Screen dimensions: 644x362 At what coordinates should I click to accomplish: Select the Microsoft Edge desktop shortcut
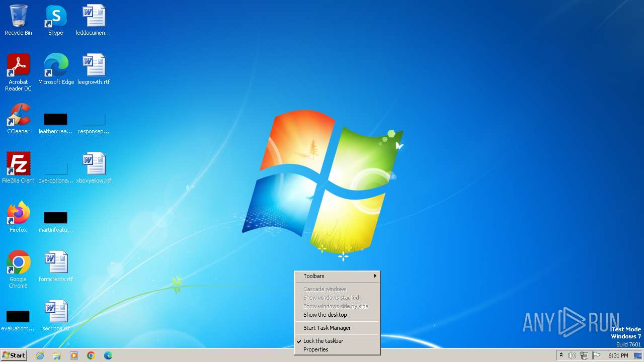56,69
